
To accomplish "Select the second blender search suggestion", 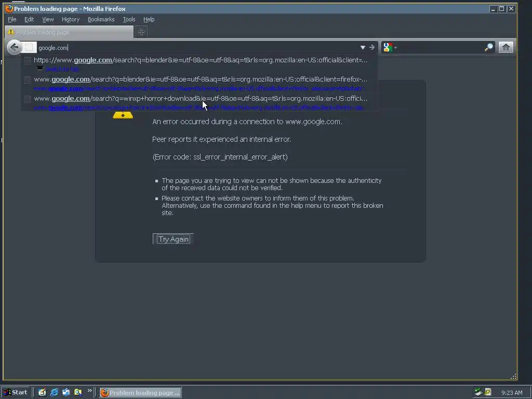I will tap(199, 83).
